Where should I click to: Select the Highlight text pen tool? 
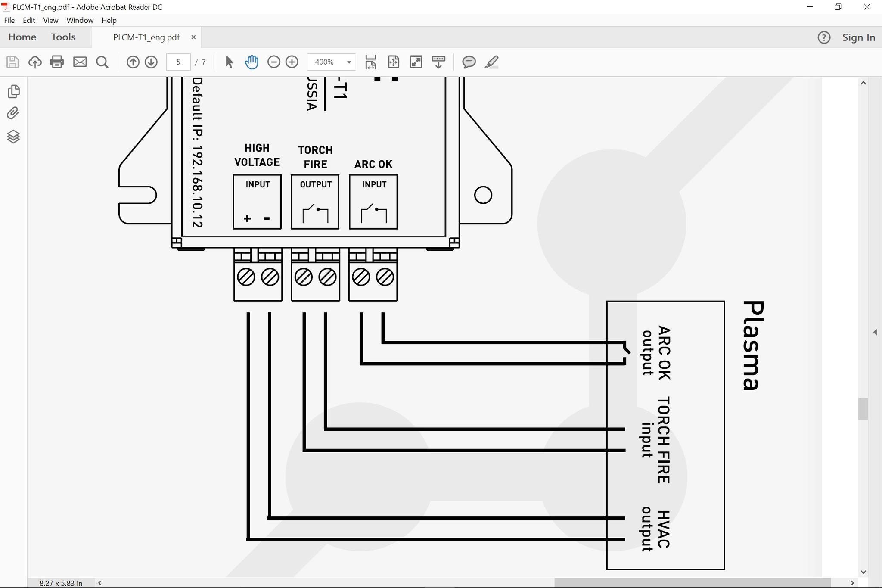pos(491,62)
